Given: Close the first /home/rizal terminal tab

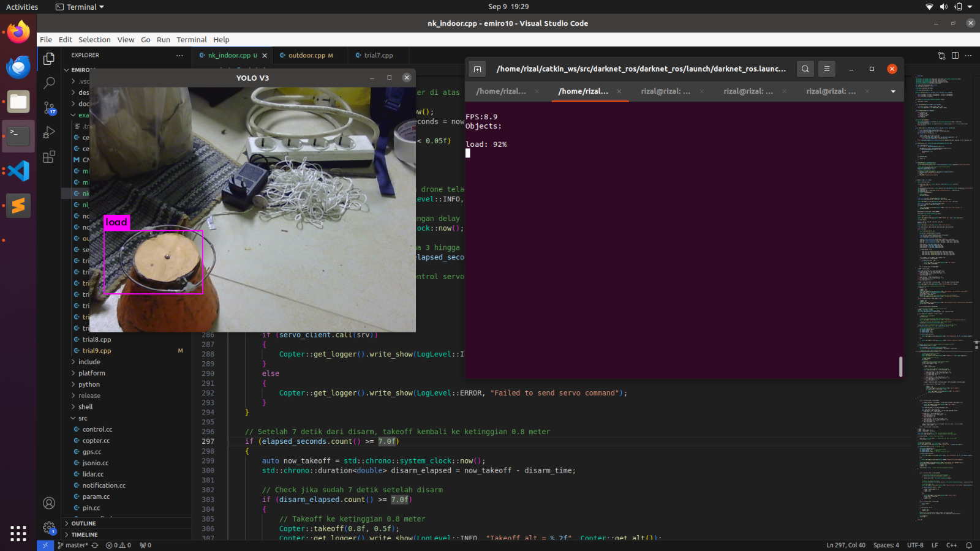Looking at the screenshot, I should point(537,91).
